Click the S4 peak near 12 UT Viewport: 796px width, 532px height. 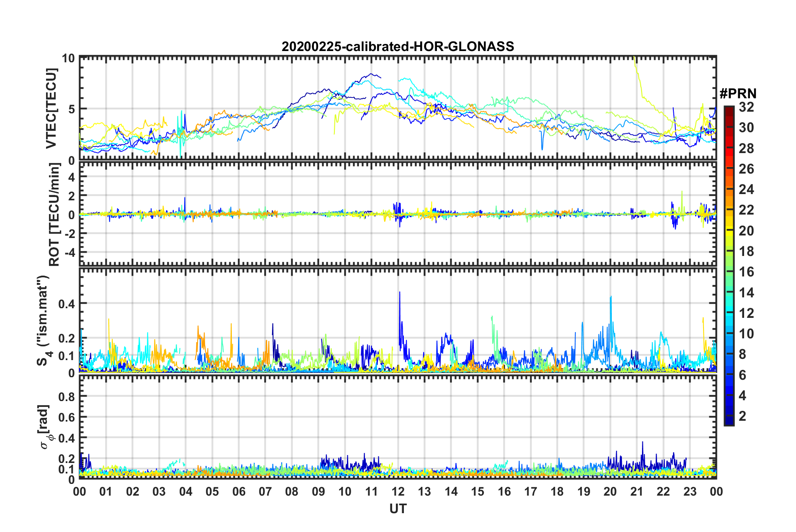click(x=400, y=293)
